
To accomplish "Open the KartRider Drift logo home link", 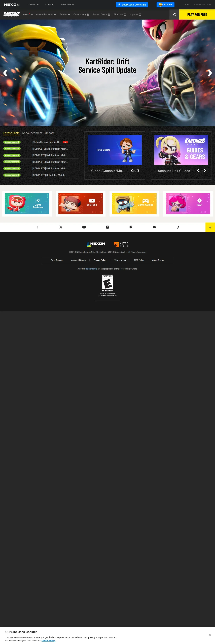I will coord(12,15).
